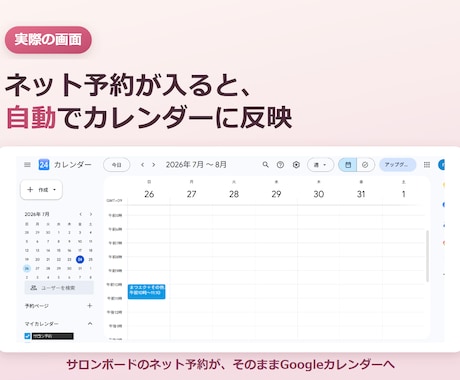Click the 2026年 7月 mini calendar title
Viewport: 460px width, 380px height.
(37, 214)
